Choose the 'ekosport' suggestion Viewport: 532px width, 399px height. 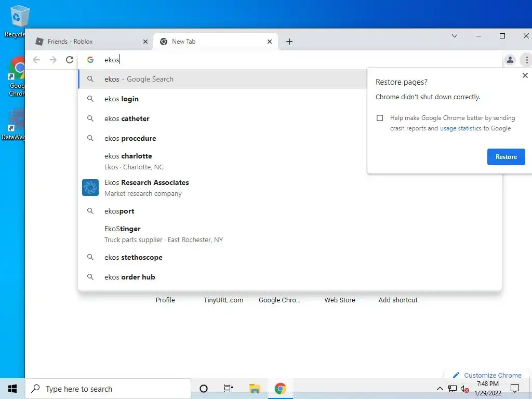[290, 211]
